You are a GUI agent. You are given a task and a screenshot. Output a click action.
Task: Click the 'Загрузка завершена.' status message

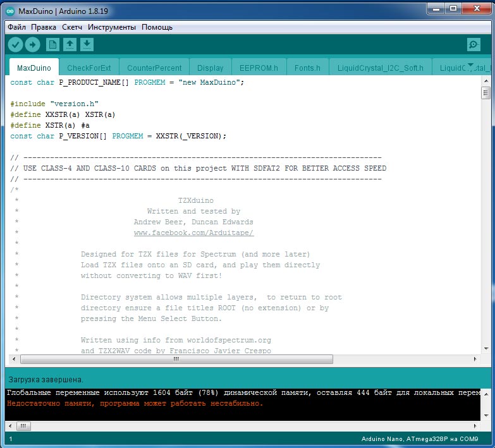coord(46,380)
